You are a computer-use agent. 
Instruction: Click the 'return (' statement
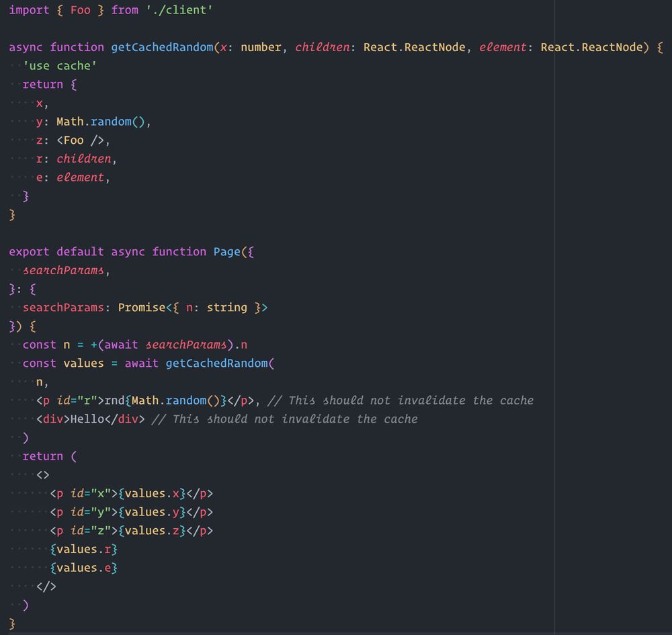point(50,456)
